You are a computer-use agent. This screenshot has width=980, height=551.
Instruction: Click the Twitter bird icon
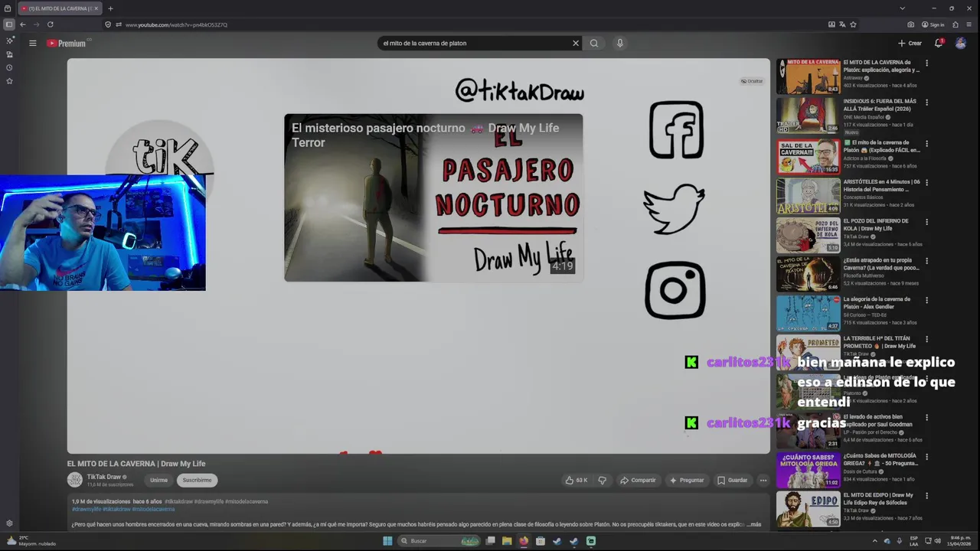[674, 209]
